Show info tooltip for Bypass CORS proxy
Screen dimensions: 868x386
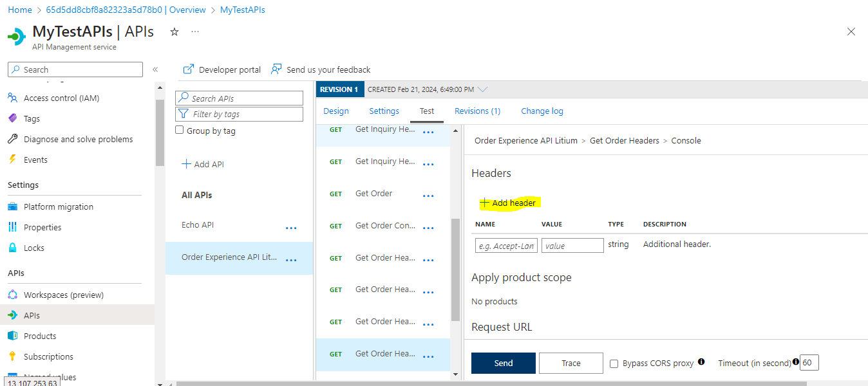coord(701,362)
